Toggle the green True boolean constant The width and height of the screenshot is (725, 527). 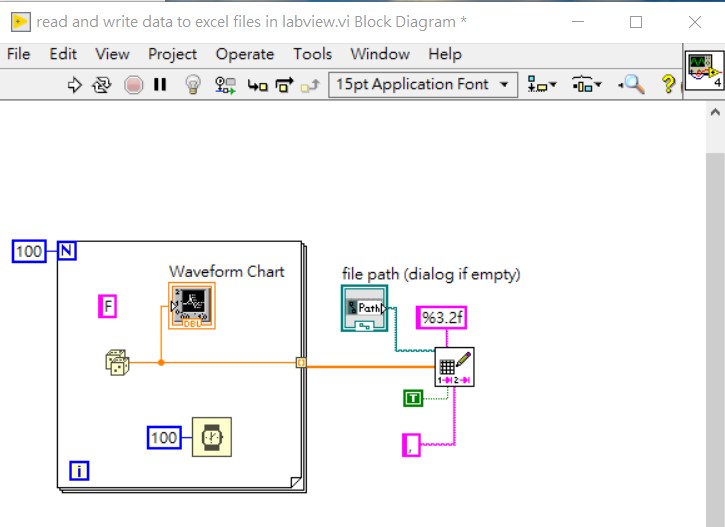(x=413, y=398)
